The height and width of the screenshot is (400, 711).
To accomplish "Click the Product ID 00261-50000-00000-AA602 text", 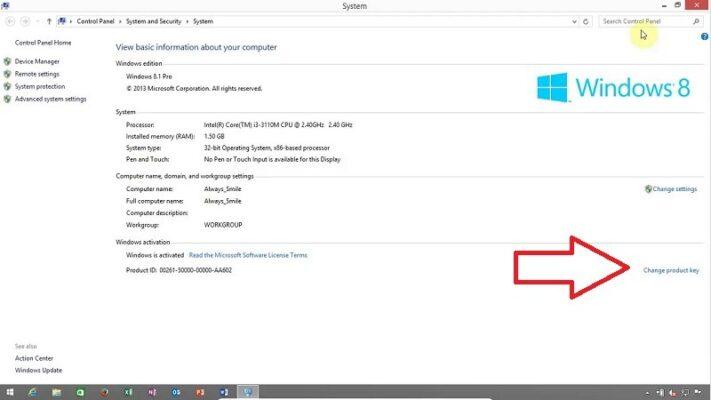I will click(x=179, y=270).
